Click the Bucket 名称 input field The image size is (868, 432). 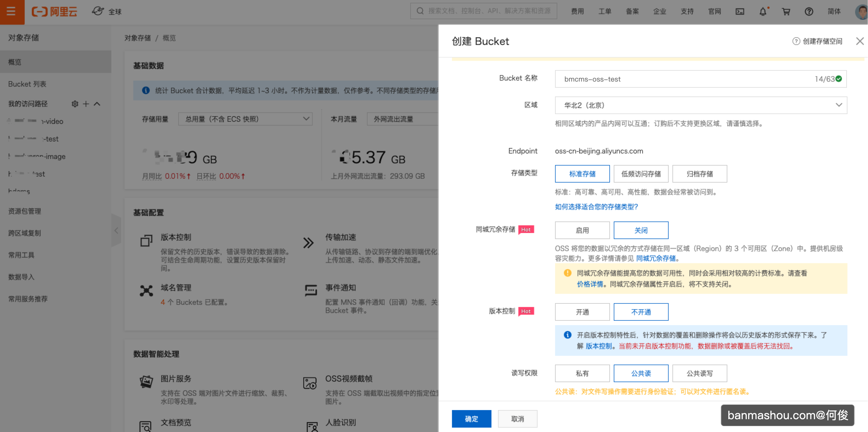coord(701,79)
